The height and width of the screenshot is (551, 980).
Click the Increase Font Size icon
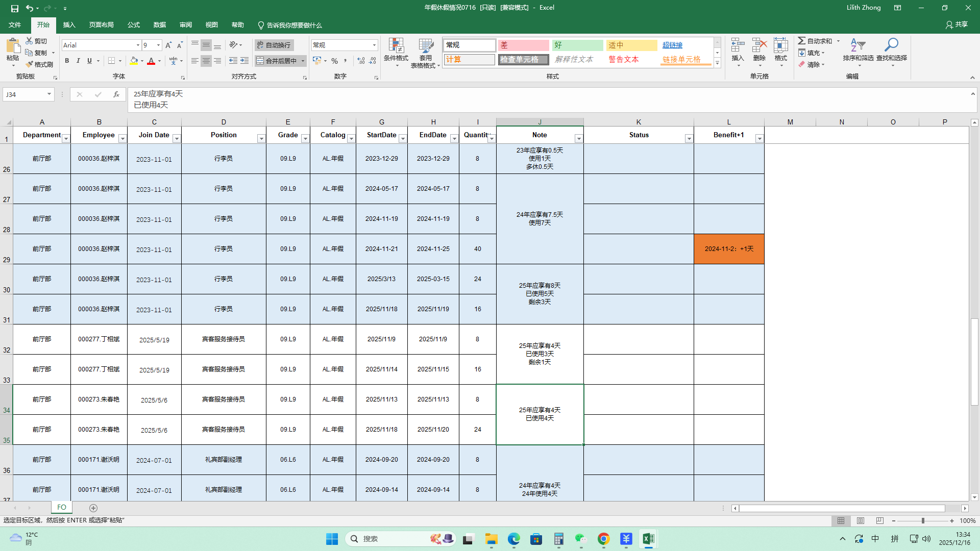pos(168,45)
